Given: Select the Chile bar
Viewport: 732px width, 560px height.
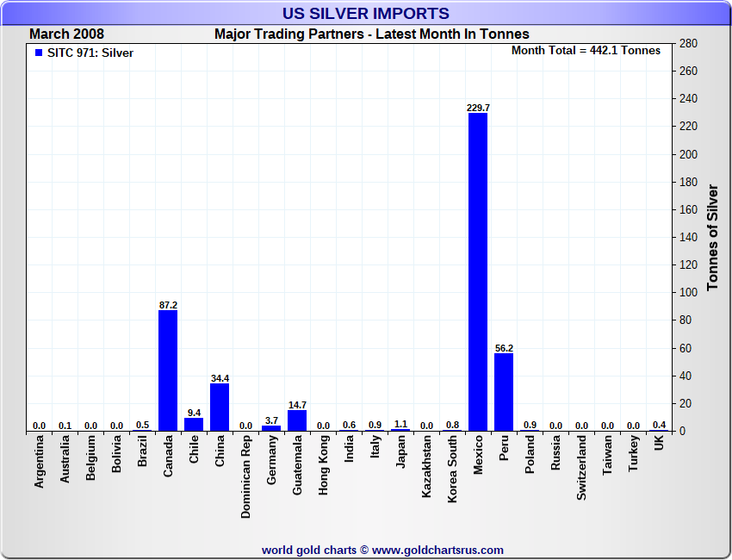Looking at the screenshot, I should click(x=194, y=424).
